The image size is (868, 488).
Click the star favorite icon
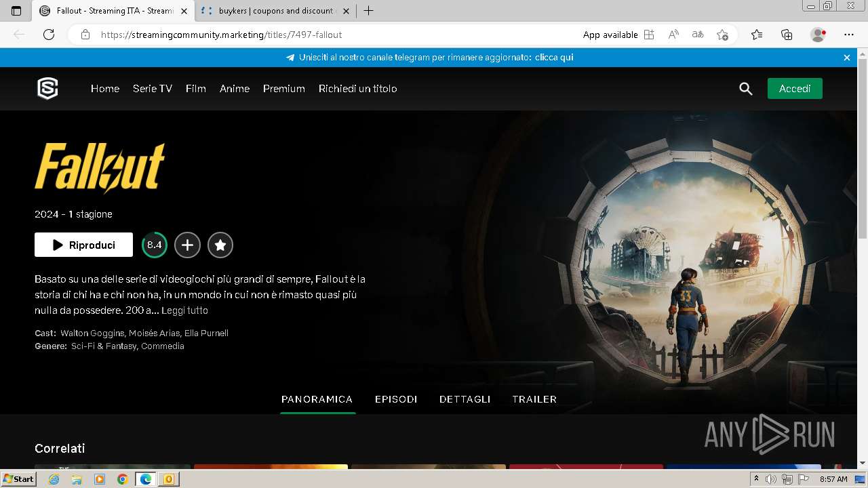(220, 245)
